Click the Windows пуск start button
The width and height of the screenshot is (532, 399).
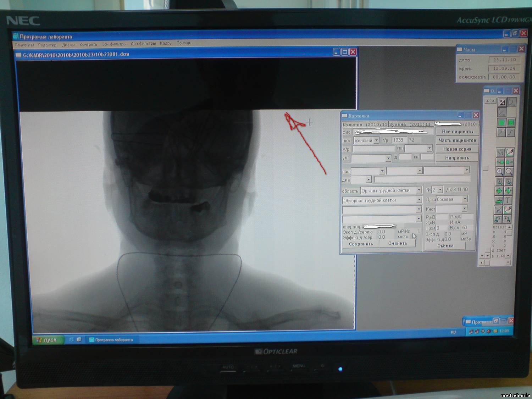pos(47,340)
